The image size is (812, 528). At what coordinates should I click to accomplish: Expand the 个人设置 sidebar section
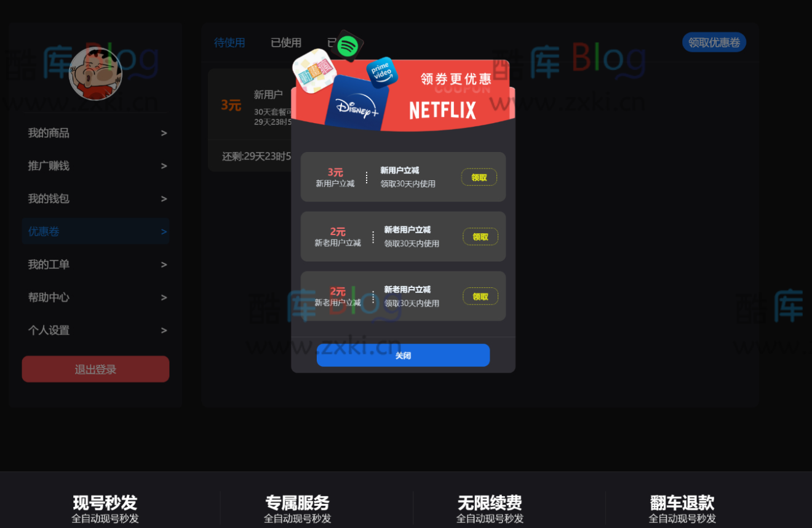coord(95,330)
